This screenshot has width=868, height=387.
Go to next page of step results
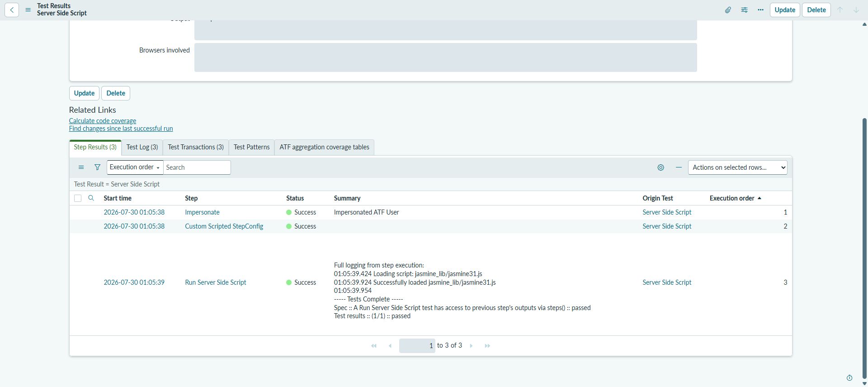[471, 346]
